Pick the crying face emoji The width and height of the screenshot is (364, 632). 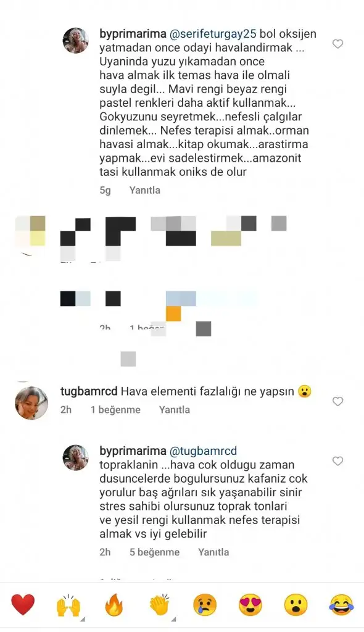pos(205,605)
